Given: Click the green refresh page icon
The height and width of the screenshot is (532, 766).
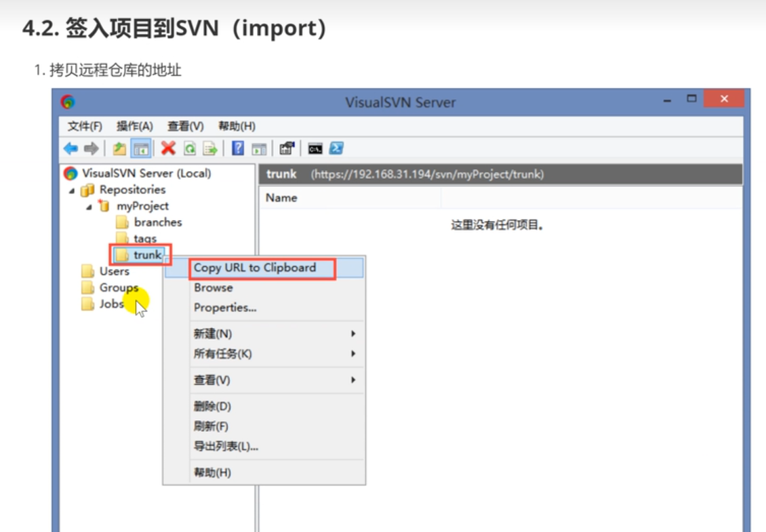Looking at the screenshot, I should click(x=190, y=148).
